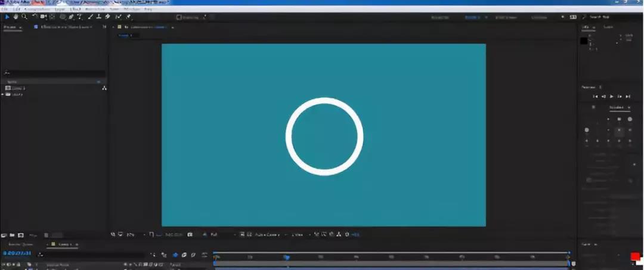
Task: Switch to the Render Queue tab
Action: [20, 244]
